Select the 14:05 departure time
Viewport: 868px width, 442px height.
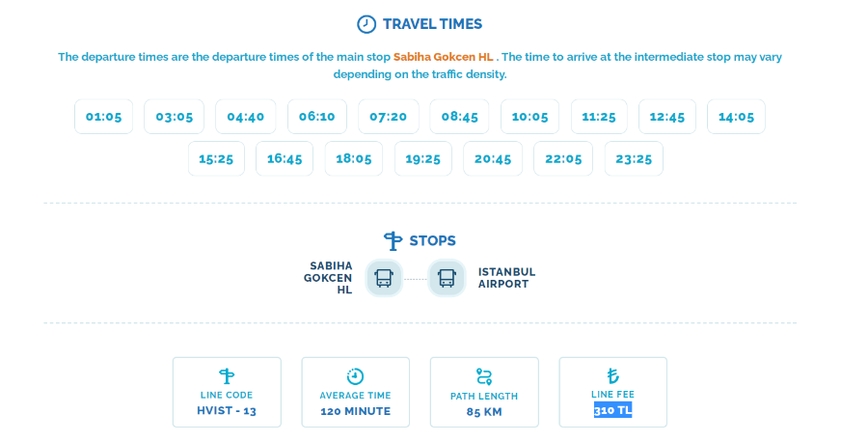[736, 117]
